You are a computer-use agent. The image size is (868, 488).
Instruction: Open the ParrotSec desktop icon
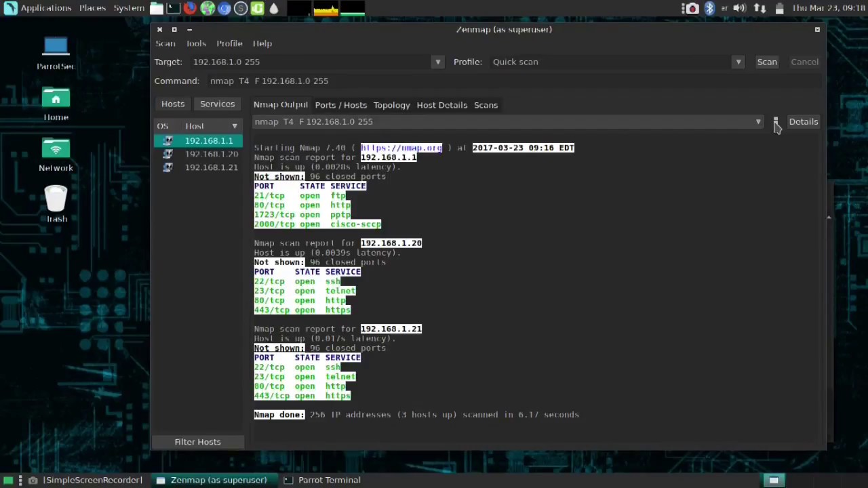point(56,54)
